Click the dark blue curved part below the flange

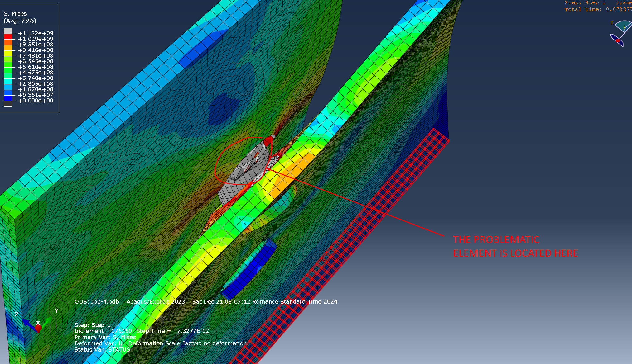(x=248, y=269)
